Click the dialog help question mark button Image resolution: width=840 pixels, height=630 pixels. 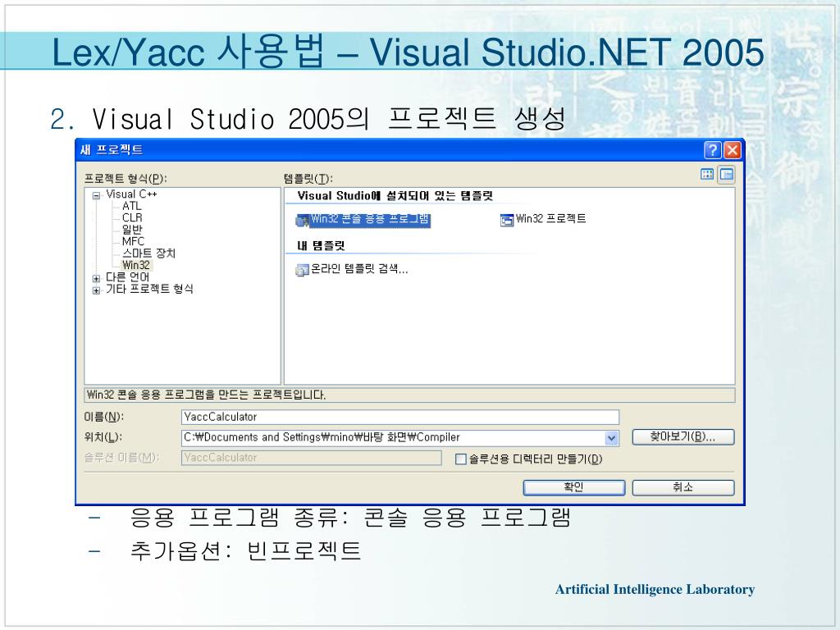pos(713,150)
